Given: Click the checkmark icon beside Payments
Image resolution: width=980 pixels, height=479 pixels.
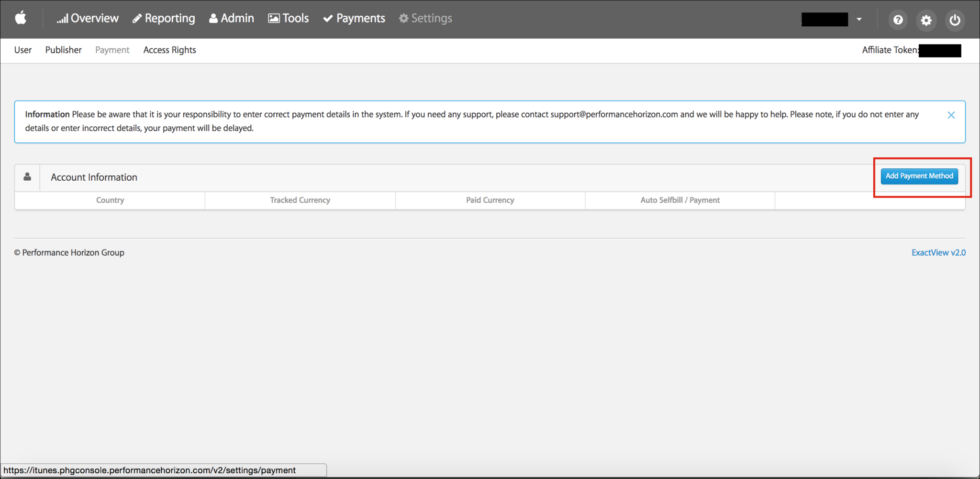Looking at the screenshot, I should click(x=328, y=19).
